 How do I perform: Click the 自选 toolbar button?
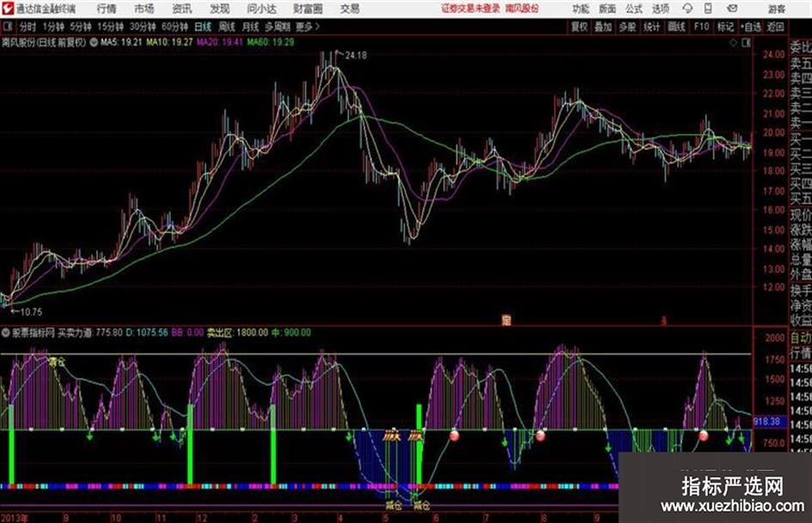(751, 27)
